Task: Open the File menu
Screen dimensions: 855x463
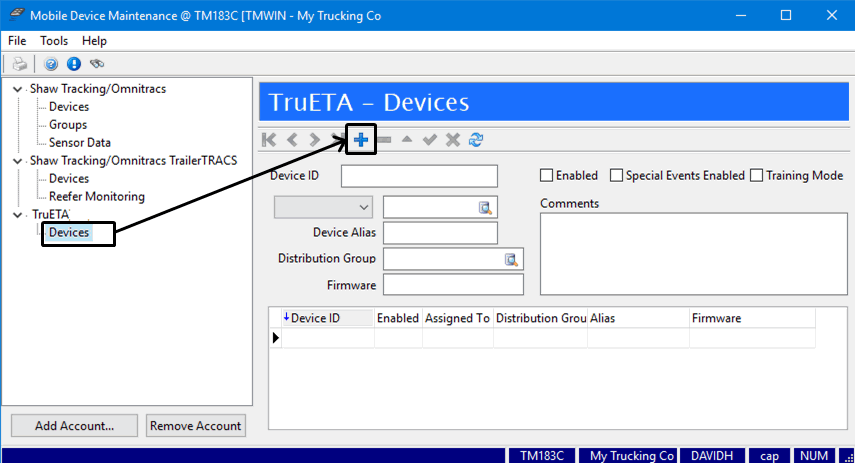Action: click(17, 41)
